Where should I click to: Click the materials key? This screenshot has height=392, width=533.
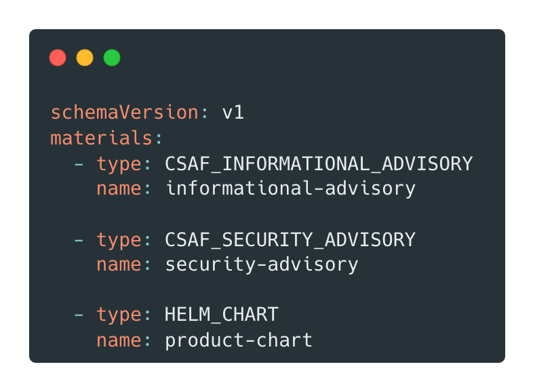coord(102,138)
